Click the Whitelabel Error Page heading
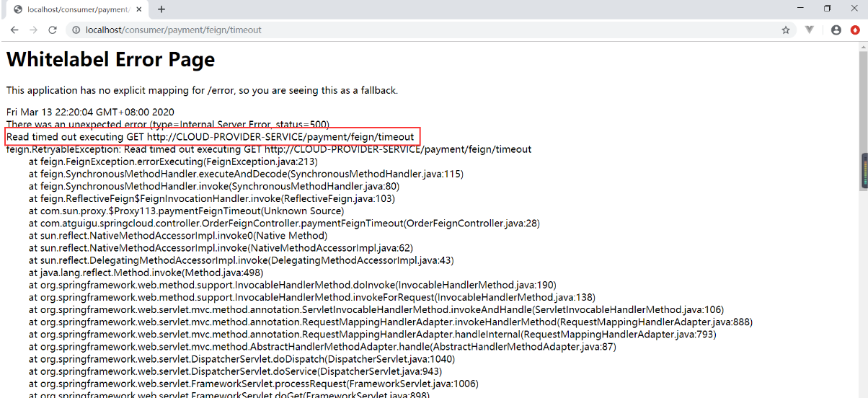Viewport: 868px width, 398px height. [110, 59]
